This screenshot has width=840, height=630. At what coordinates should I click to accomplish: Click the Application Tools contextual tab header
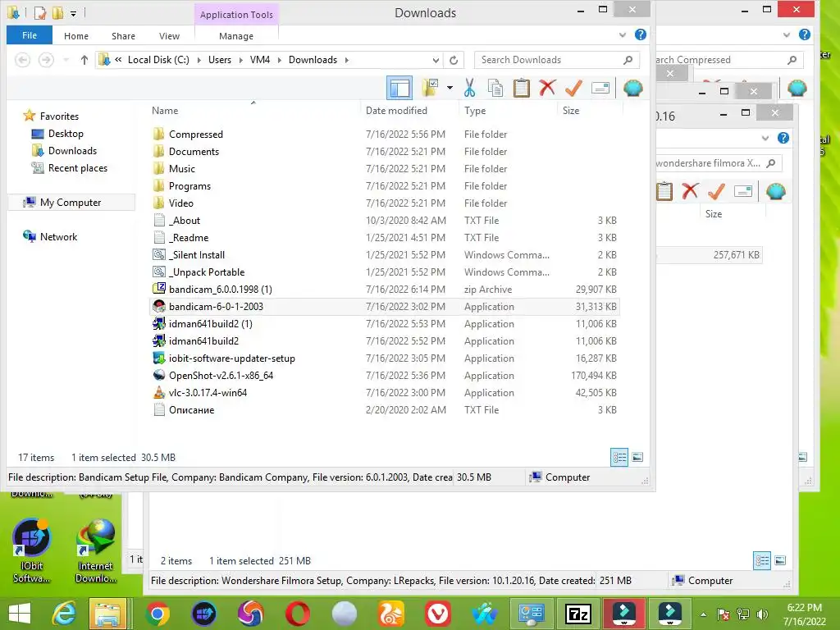[236, 15]
